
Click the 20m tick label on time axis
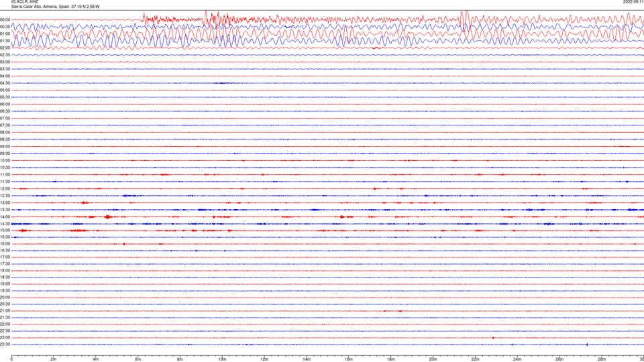(433, 359)
